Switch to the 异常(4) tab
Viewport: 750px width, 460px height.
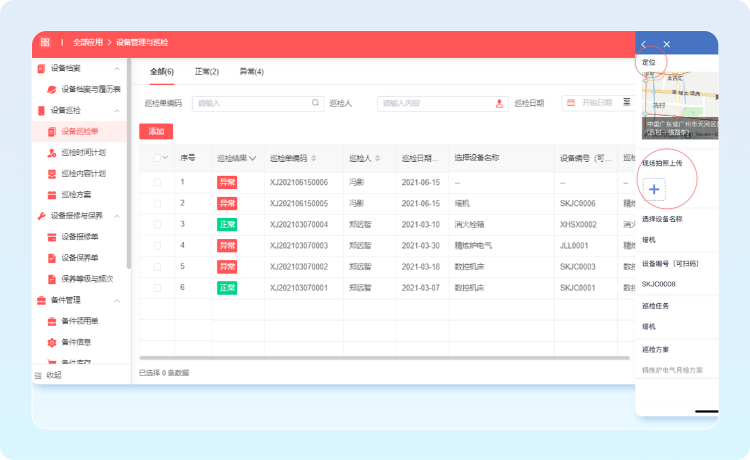point(251,72)
